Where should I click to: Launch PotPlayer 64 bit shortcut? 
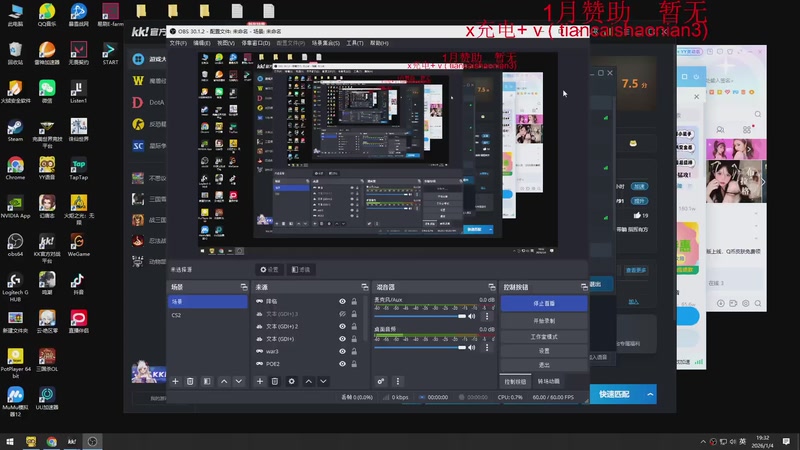(15, 363)
